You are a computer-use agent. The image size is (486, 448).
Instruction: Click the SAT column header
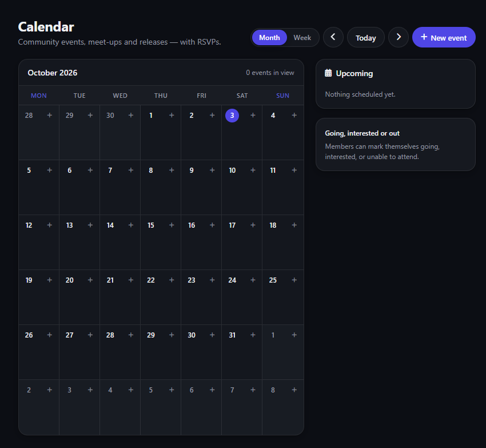click(242, 96)
